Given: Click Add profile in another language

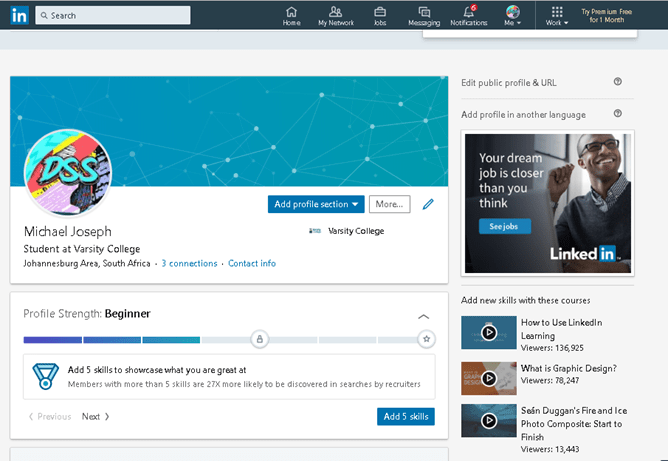Looking at the screenshot, I should (x=523, y=115).
